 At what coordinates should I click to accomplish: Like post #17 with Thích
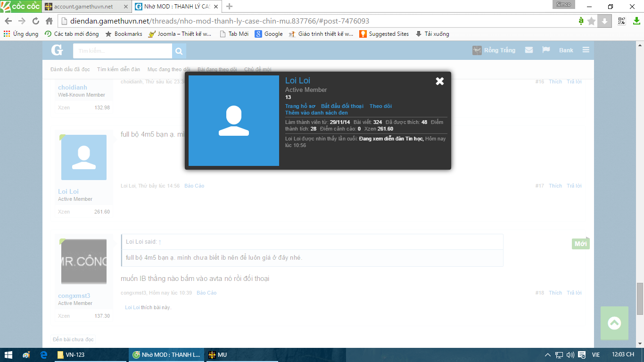tap(555, 186)
